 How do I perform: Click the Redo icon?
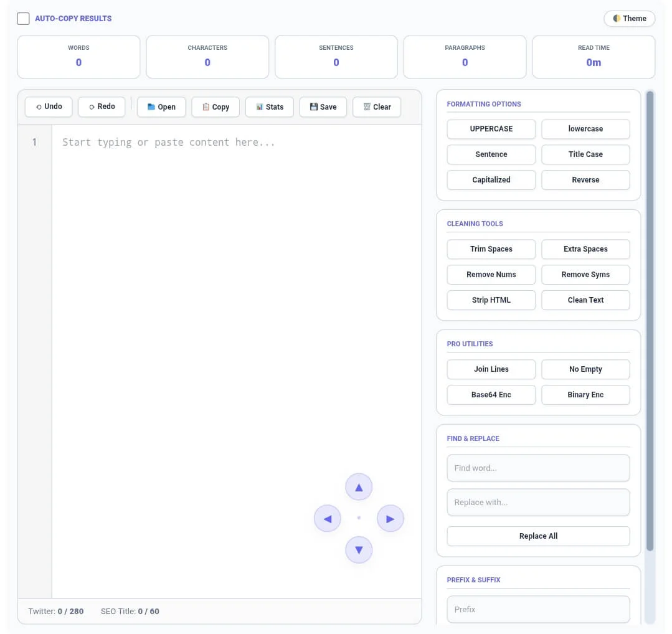click(x=92, y=106)
